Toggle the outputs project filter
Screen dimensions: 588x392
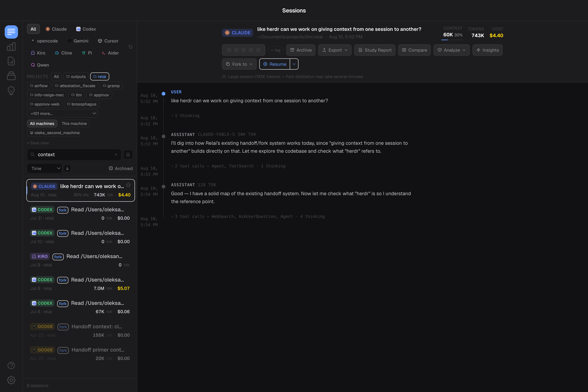point(76,77)
